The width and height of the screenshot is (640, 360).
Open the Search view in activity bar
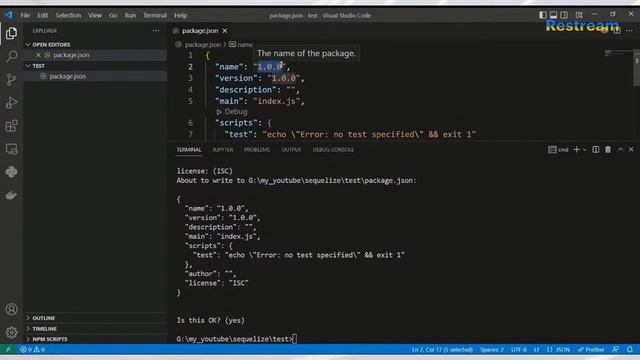click(11, 56)
